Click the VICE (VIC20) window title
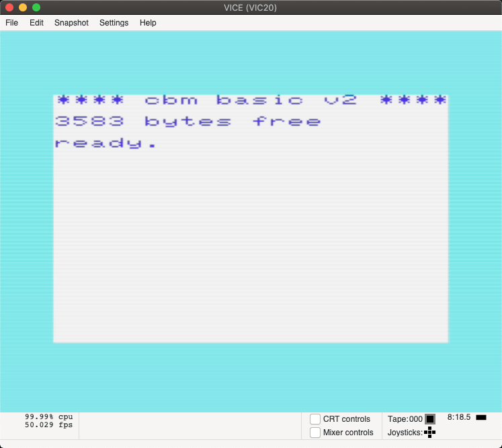The height and width of the screenshot is (448, 502). 250,7
